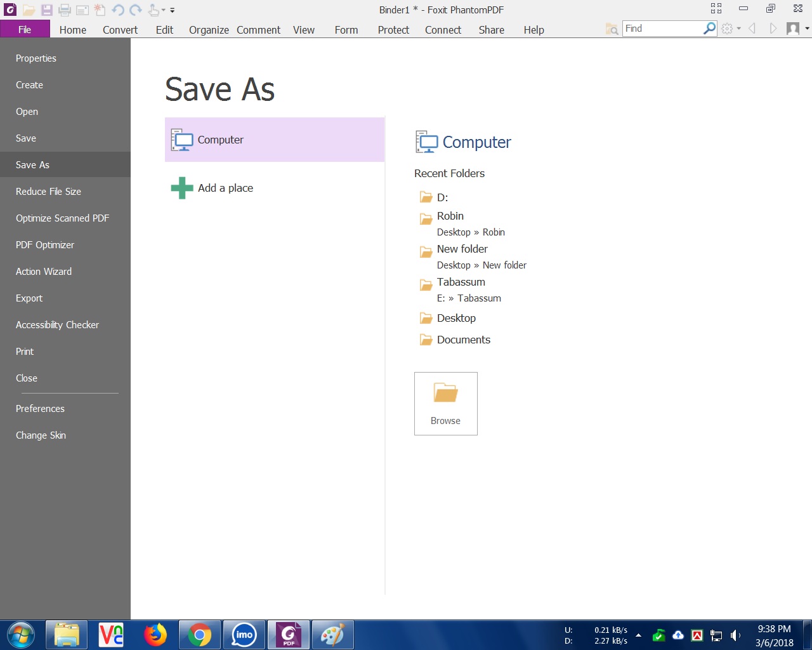Screen dimensions: 812x650
Task: Select Add a place option
Action: [225, 188]
